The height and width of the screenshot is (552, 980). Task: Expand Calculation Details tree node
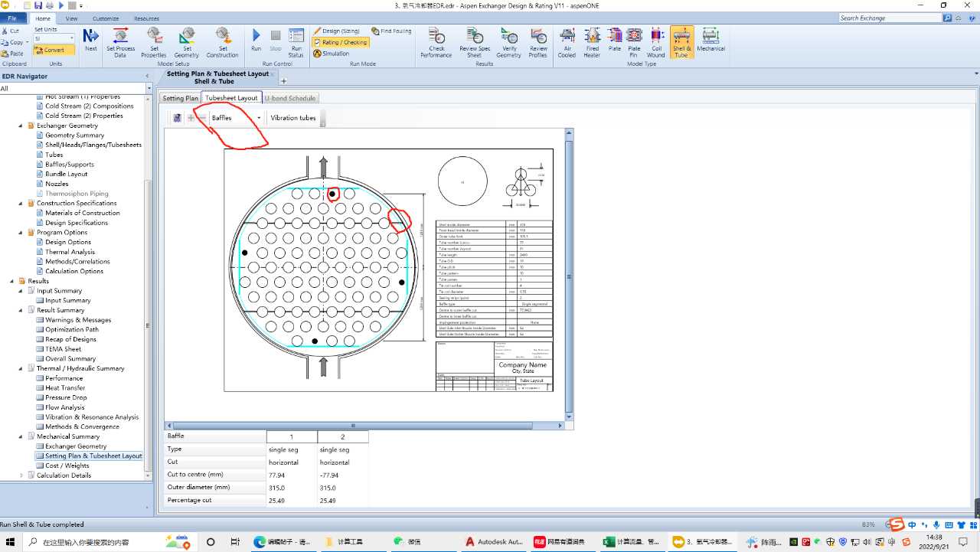pos(21,475)
